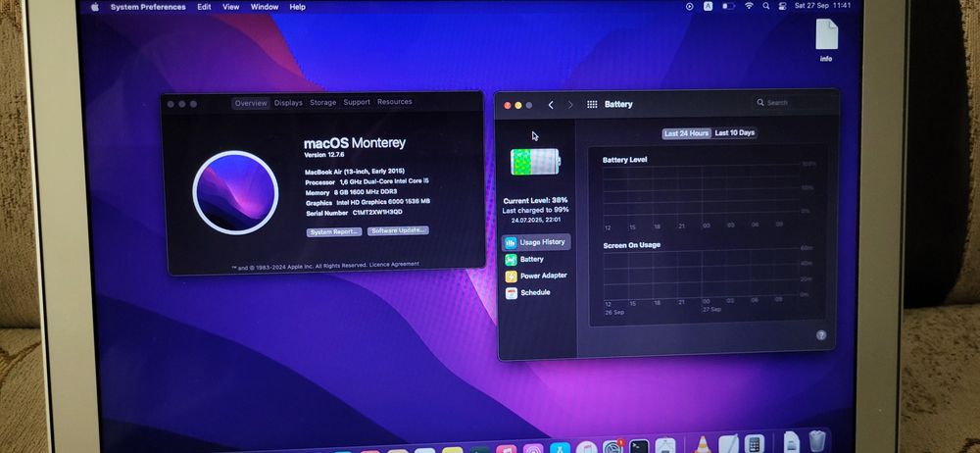Click the Intel HD Graphics 6000 1536 MB text
The width and height of the screenshot is (980, 453).
(x=383, y=201)
